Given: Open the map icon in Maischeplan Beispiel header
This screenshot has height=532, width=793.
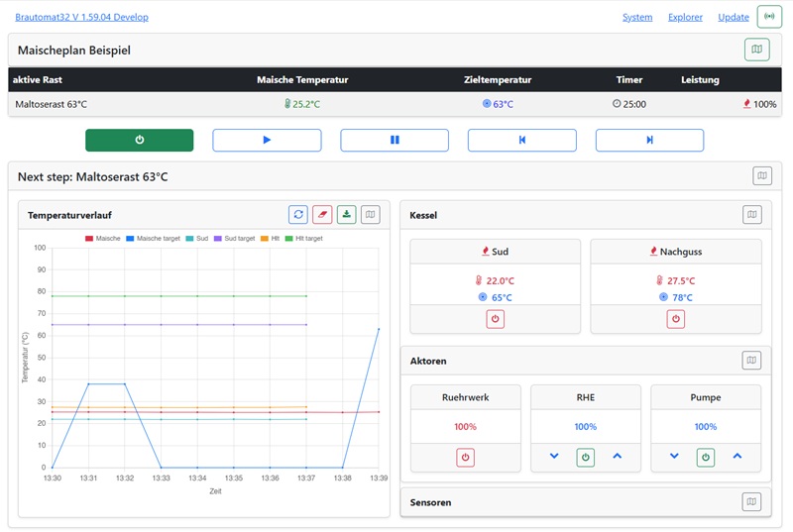Looking at the screenshot, I should pyautogui.click(x=756, y=50).
